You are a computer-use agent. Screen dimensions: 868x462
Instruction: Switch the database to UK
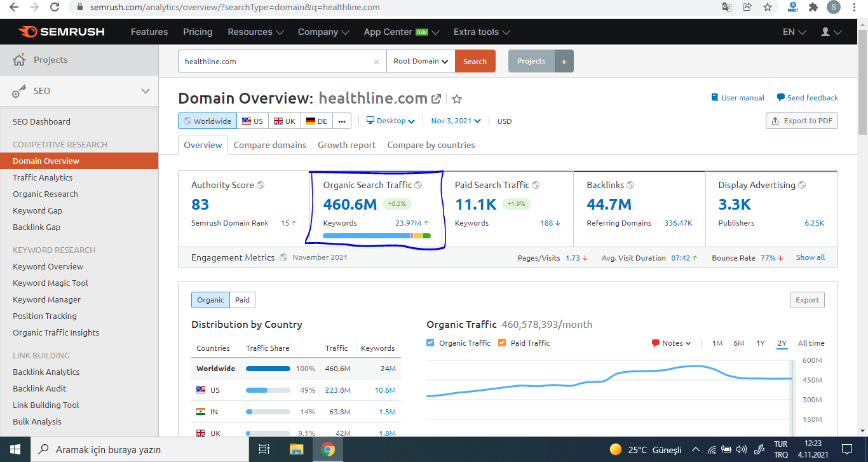tap(284, 121)
